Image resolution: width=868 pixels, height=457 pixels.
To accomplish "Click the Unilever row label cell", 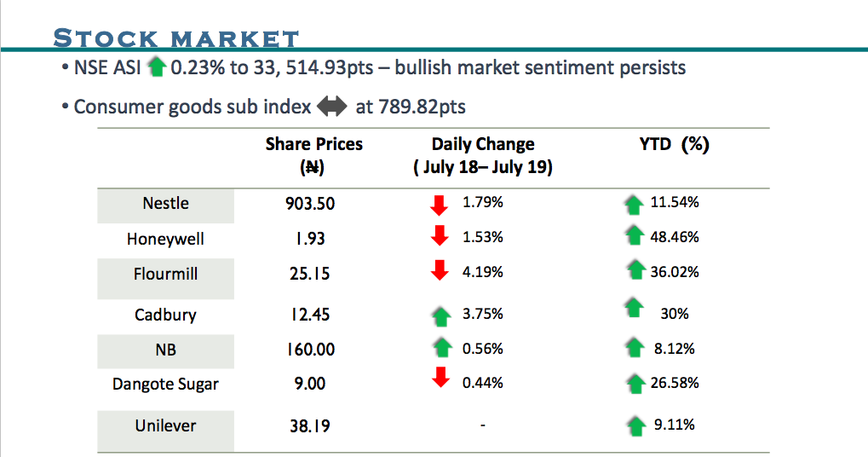I will [165, 425].
